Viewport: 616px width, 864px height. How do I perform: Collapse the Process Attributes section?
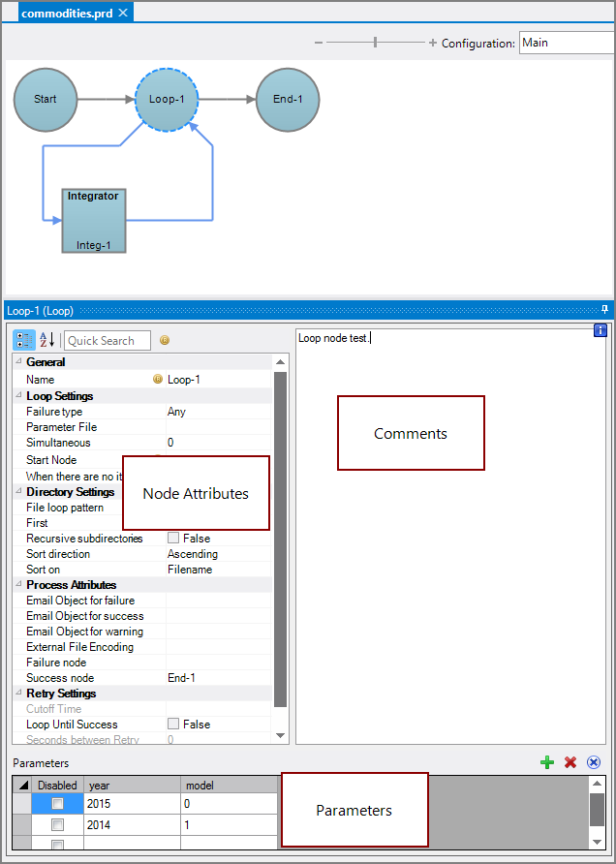click(19, 585)
